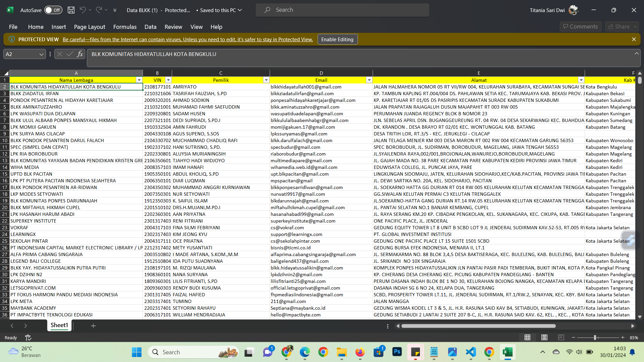Click the Comments button
644x362 pixels.
(x=581, y=26)
